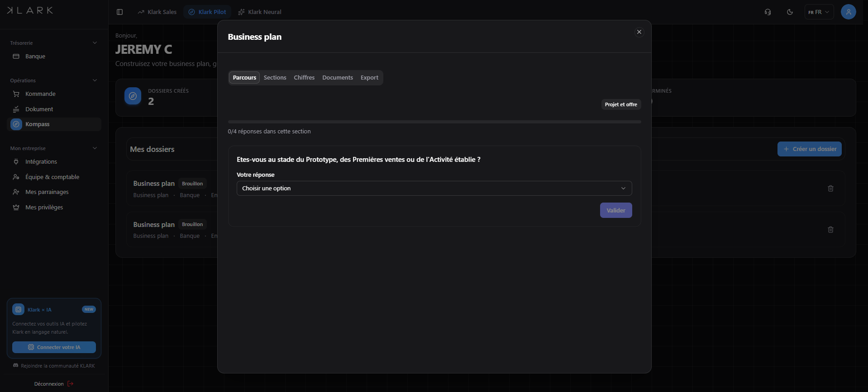Screen dimensions: 868x392
Task: Open Banque in the sidebar
Action: [54, 57]
